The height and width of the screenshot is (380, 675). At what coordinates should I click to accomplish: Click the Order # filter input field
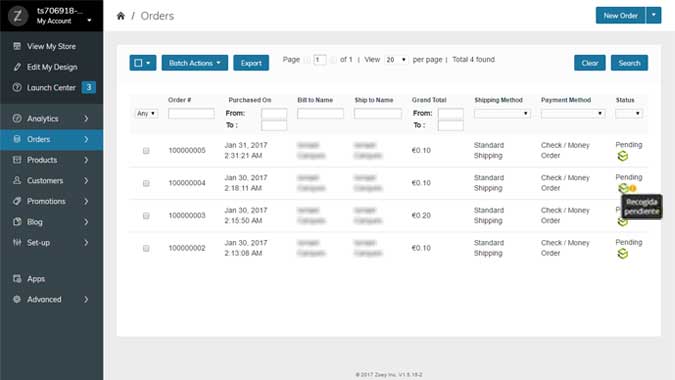pos(191,113)
